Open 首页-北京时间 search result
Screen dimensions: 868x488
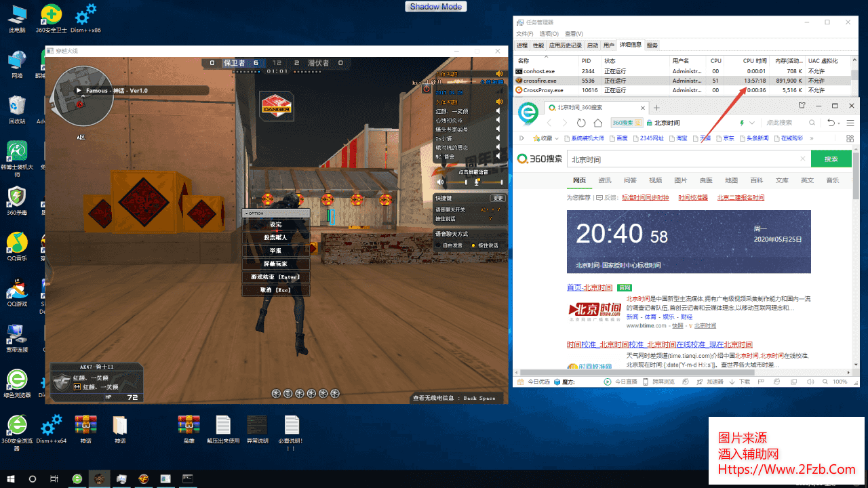tap(589, 287)
